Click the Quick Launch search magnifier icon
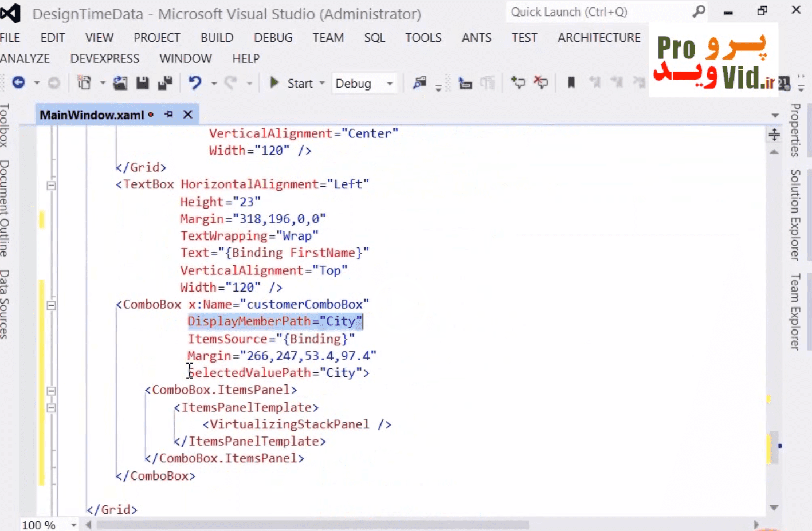Screen dimensions: 812x531 tap(699, 11)
